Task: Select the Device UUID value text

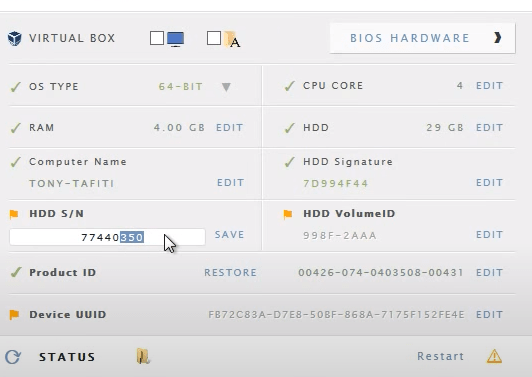Action: pyautogui.click(x=336, y=315)
